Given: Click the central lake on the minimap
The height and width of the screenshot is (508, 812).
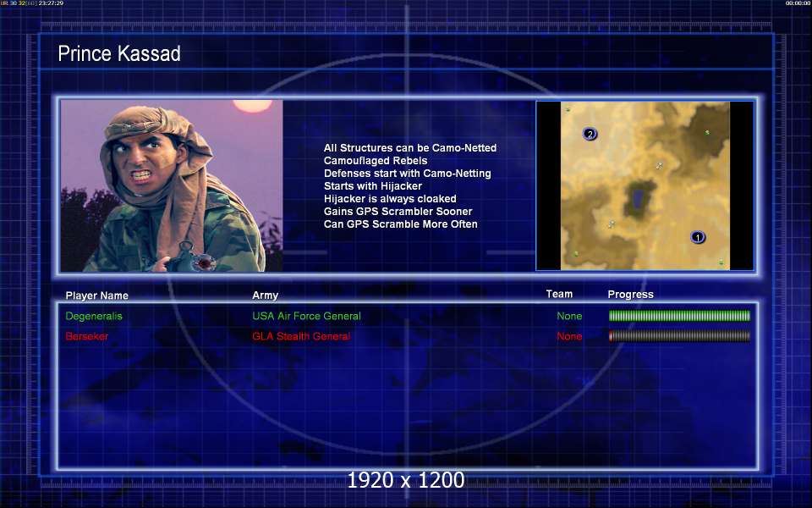Looking at the screenshot, I should pyautogui.click(x=638, y=198).
